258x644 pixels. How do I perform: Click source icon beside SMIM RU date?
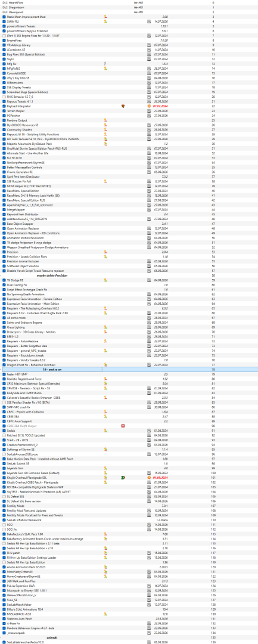(149, 21)
